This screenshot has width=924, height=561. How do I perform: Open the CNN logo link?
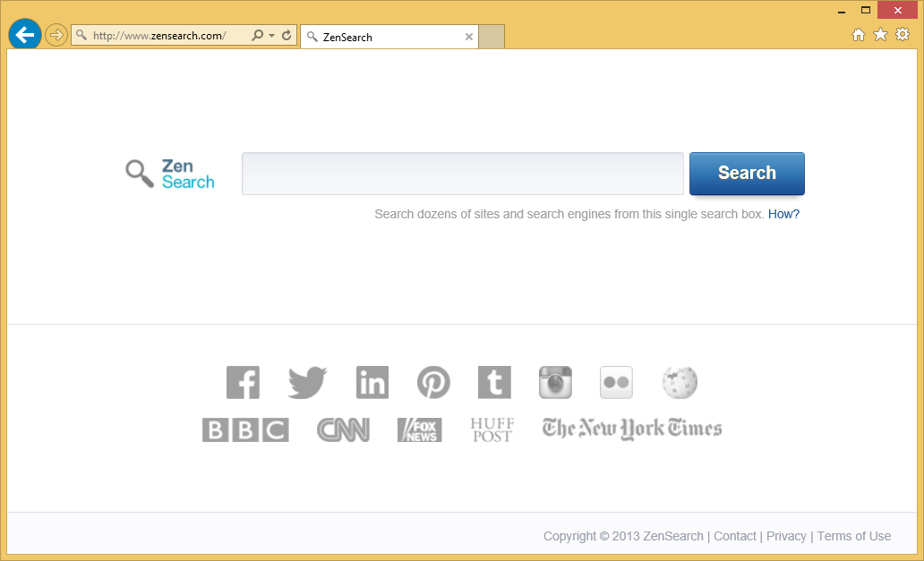pyautogui.click(x=343, y=430)
